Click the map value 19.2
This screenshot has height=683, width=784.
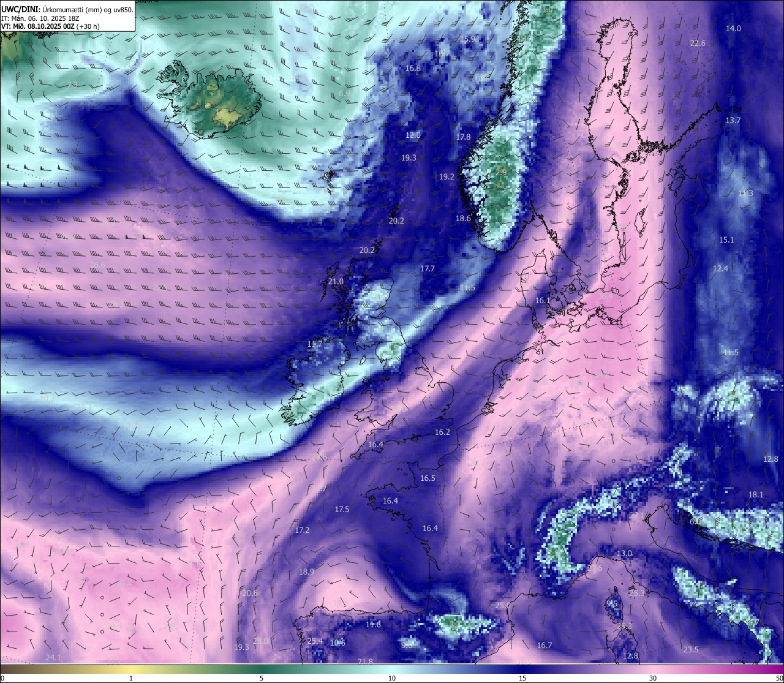[x=447, y=176]
